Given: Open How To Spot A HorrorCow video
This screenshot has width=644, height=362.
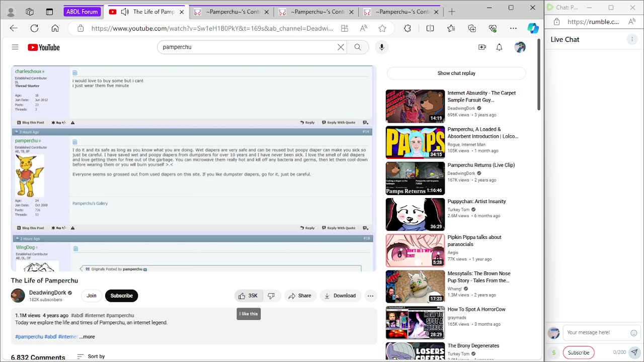Looking at the screenshot, I should pyautogui.click(x=476, y=310).
